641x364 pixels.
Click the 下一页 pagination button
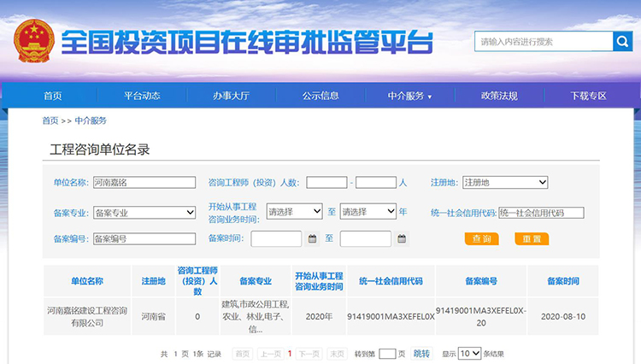pyautogui.click(x=309, y=354)
